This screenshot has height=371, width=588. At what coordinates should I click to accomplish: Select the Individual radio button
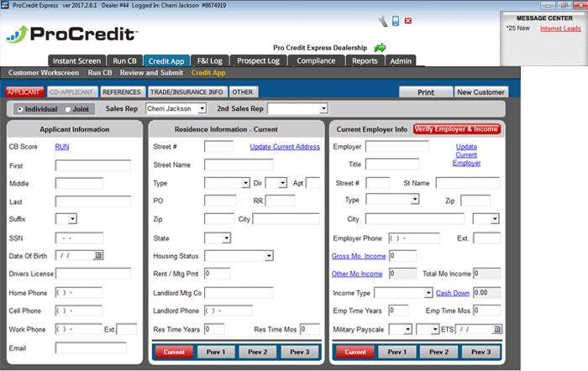[20, 109]
